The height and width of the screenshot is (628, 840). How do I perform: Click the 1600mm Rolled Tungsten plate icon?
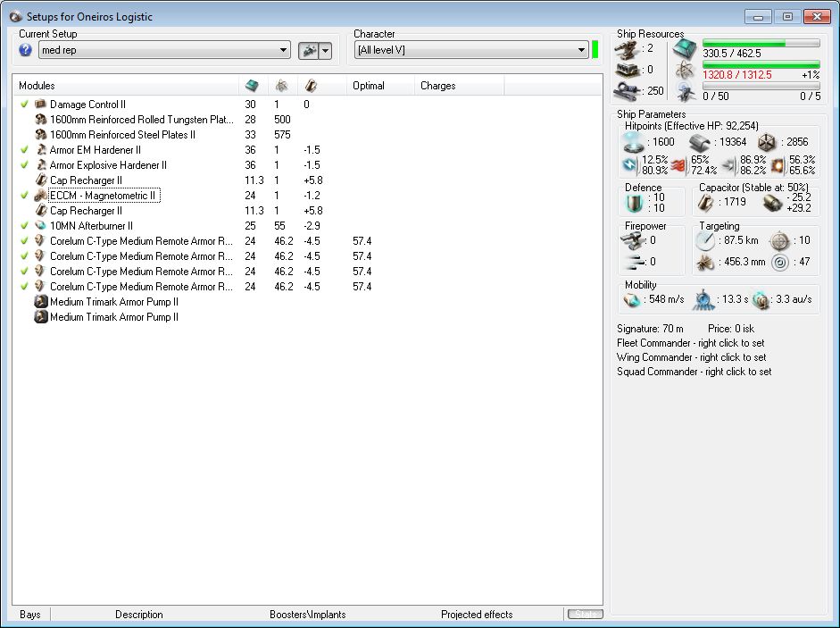41,119
